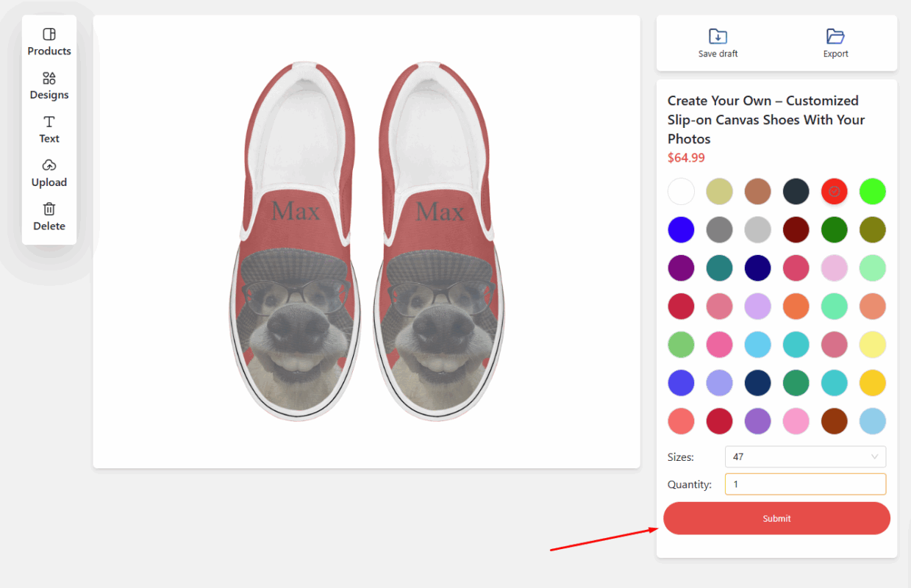Click the Quantity input field
Screen dimensions: 911x588
click(805, 484)
